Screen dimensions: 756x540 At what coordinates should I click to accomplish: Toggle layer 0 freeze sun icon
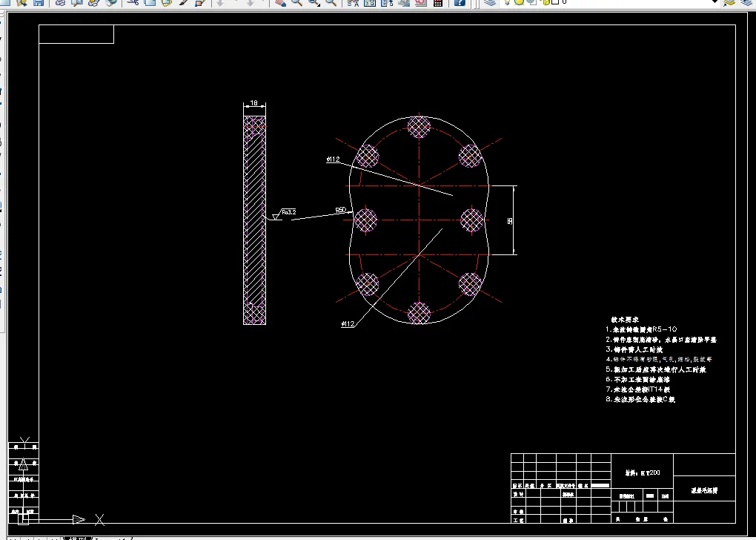[520, 2]
